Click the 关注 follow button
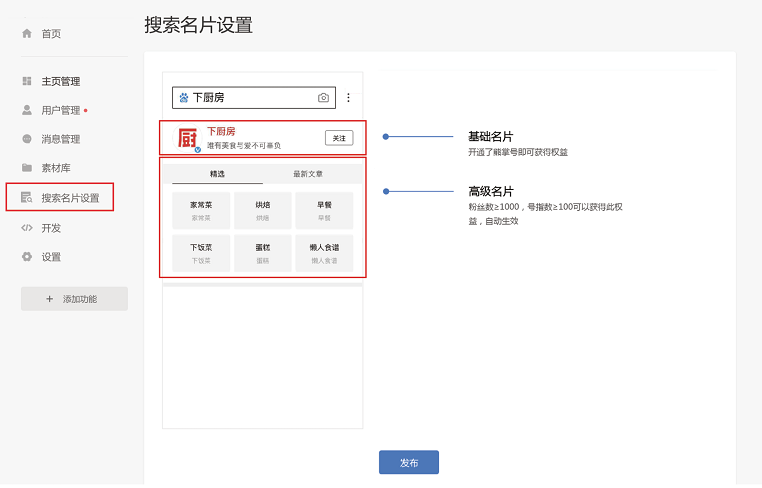 339,138
